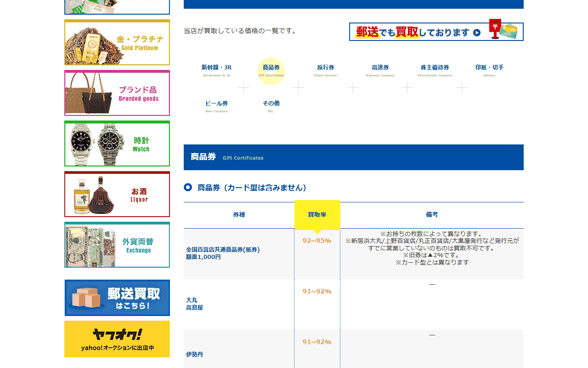The height and width of the screenshot is (368, 588).
Task: Select the 新幹線・JR tab
Action: pyautogui.click(x=216, y=70)
